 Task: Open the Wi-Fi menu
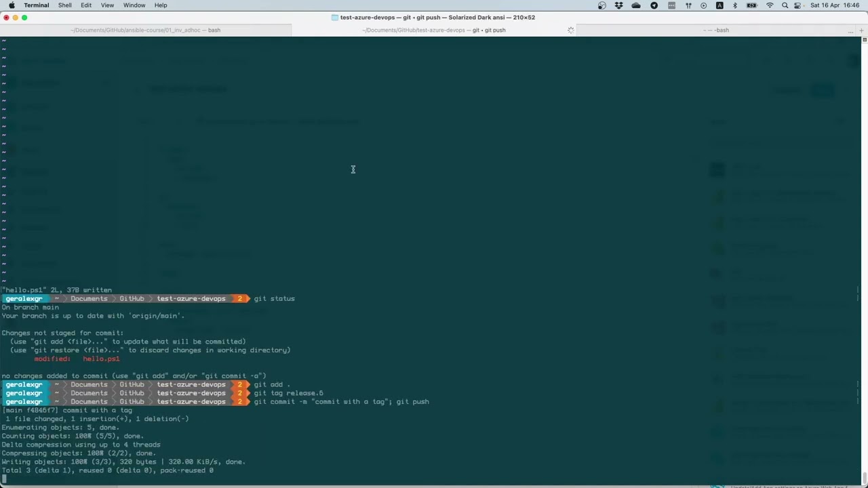770,5
